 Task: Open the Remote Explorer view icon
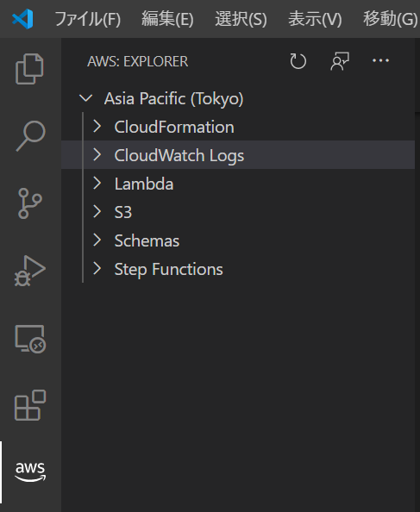[30, 339]
